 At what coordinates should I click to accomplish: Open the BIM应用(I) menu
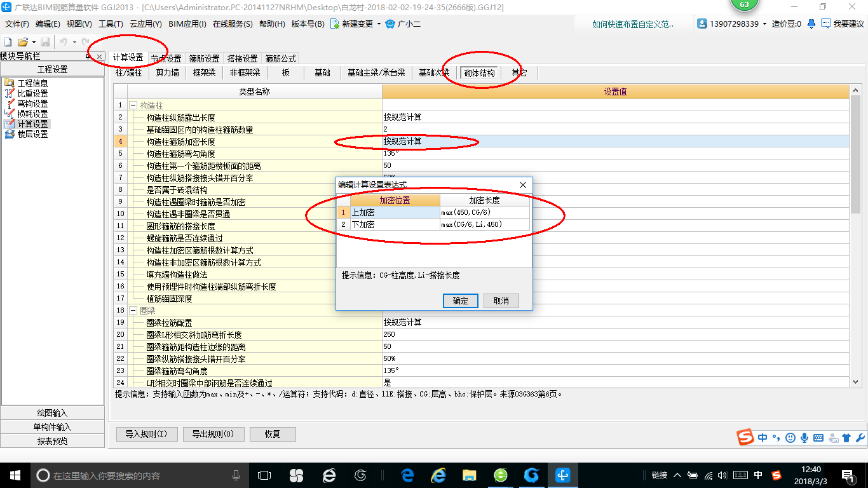(x=187, y=24)
